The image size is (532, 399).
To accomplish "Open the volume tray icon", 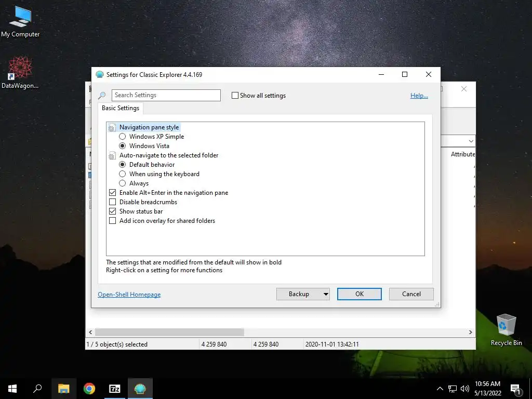I will 465,389.
